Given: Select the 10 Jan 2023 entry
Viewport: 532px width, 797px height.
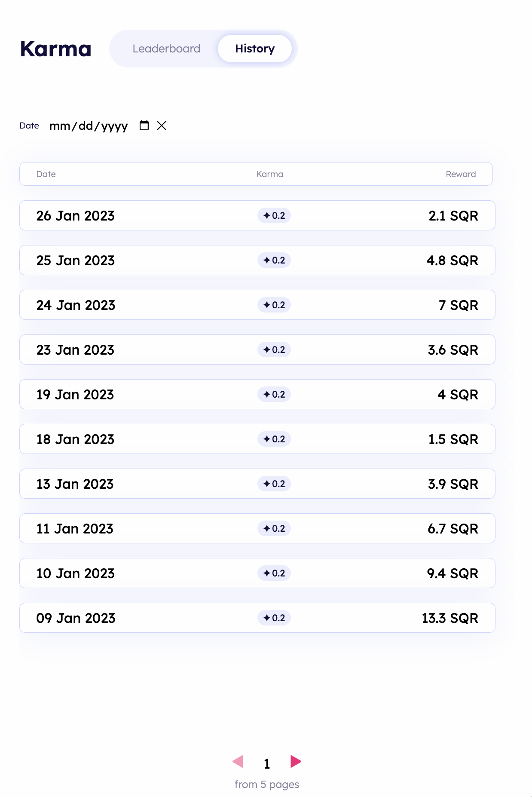Looking at the screenshot, I should 257,573.
